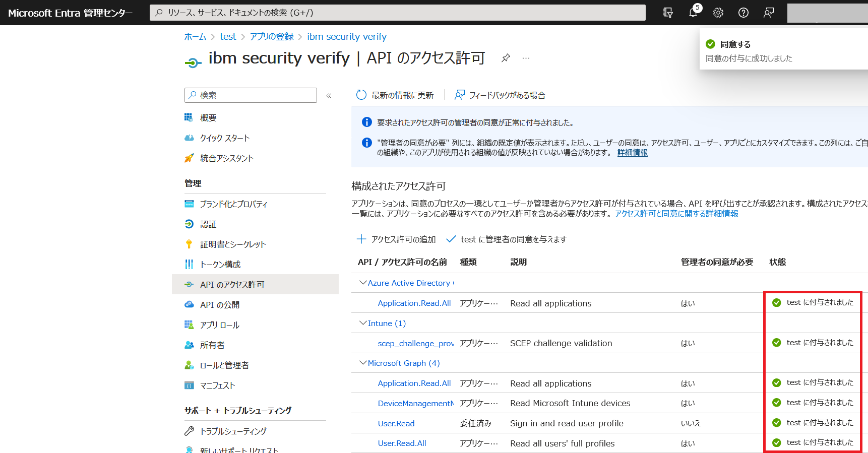The width and height of the screenshot is (868, 453).
Task: Open User.Read permission link
Action: (x=396, y=423)
